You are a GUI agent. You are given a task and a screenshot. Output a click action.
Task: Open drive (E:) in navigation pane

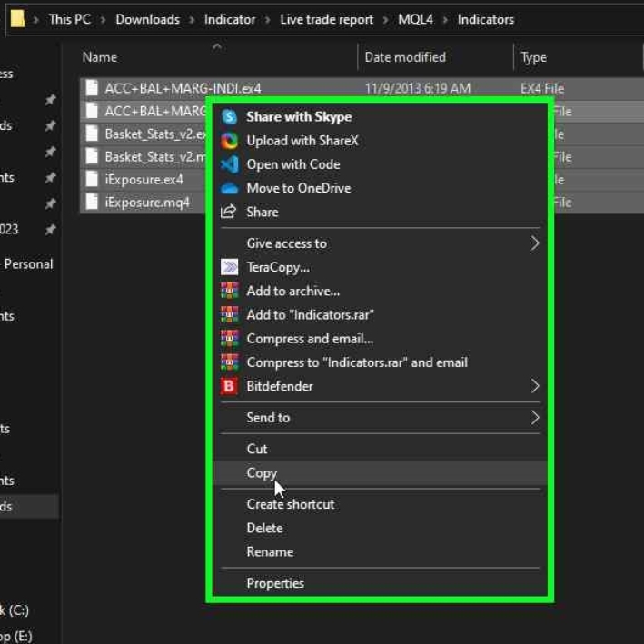[x=16, y=636]
